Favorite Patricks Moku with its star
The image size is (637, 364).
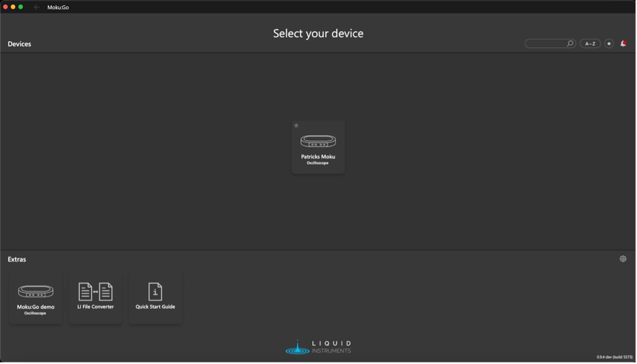(296, 125)
